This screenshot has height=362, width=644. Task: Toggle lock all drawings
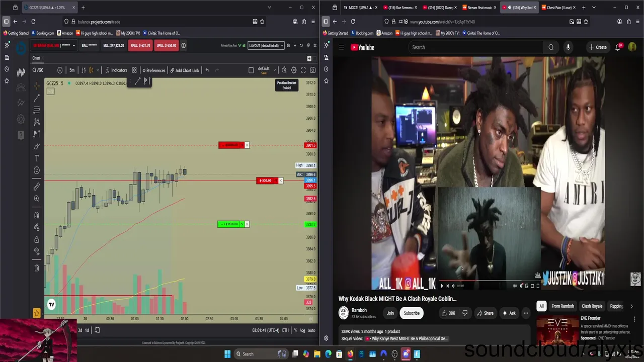coord(37,239)
